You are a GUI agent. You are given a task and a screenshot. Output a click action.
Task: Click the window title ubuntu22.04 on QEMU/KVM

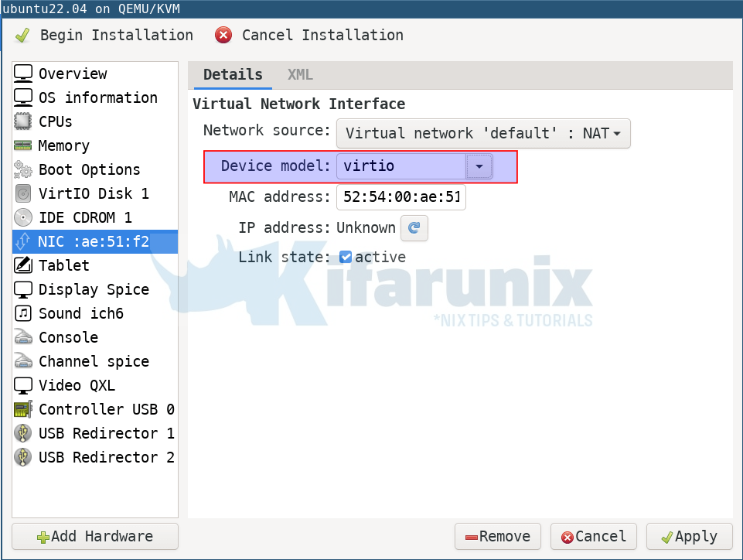91,9
